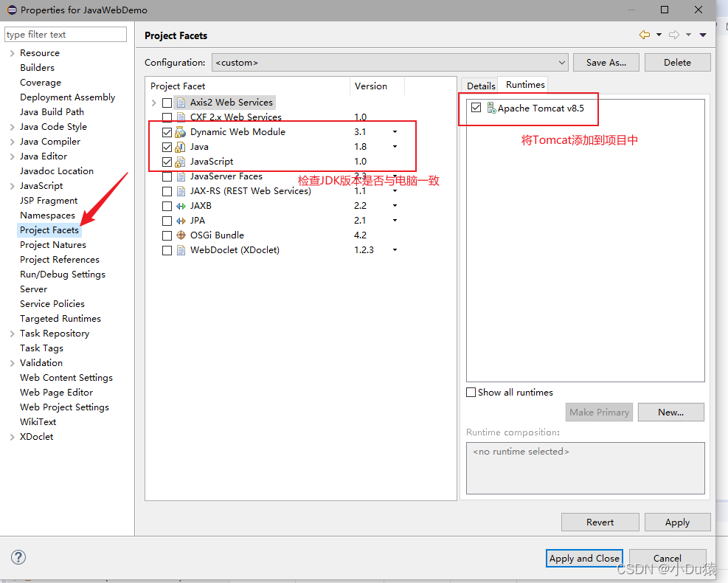Click the Eclipse icon in the title bar
This screenshot has height=583, width=728.
click(x=12, y=10)
